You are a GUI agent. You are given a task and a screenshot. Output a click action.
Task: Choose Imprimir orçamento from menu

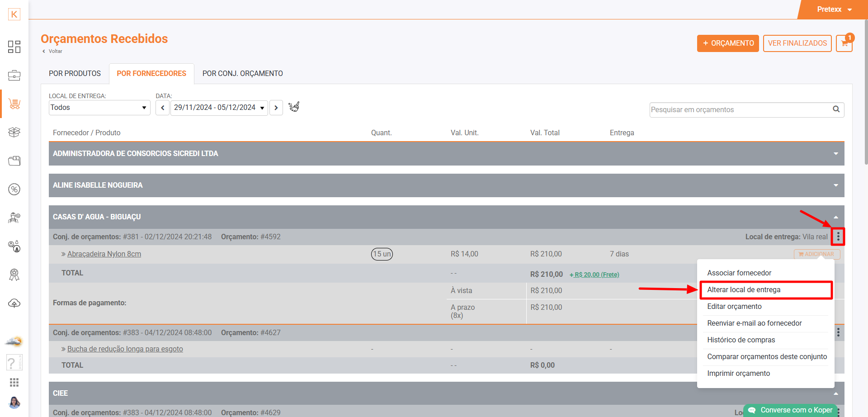(x=738, y=374)
